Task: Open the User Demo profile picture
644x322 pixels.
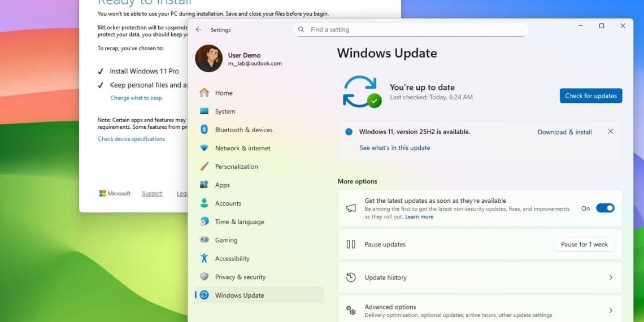Action: [208, 58]
